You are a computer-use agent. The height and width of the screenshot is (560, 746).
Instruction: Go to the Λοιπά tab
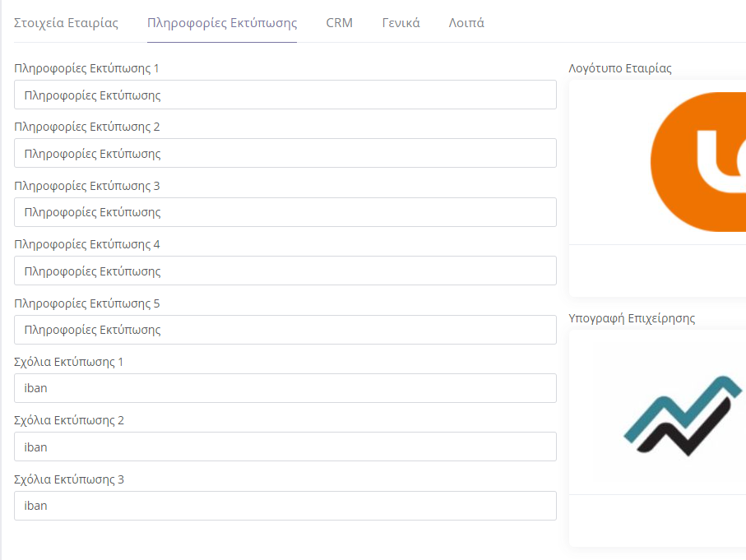[x=466, y=23]
